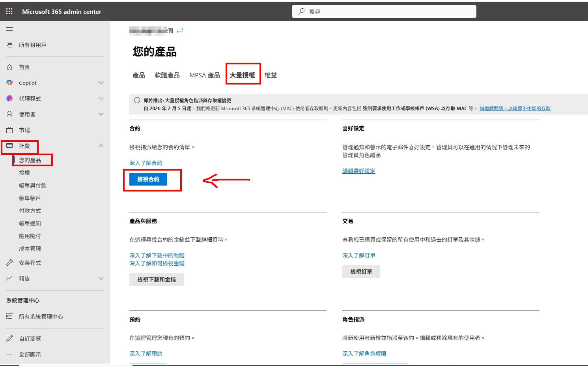This screenshot has width=588, height=366.
Task: Expand the Copilot menu chevron
Action: click(x=101, y=83)
